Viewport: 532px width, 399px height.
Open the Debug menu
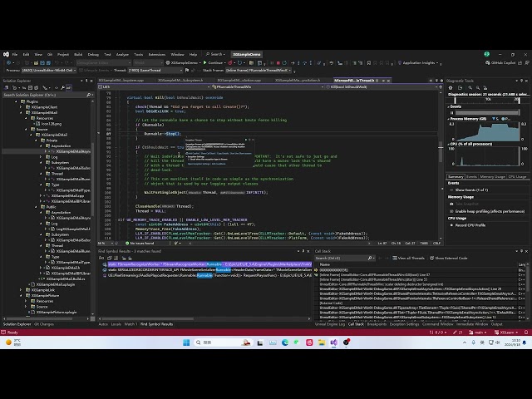[93, 54]
